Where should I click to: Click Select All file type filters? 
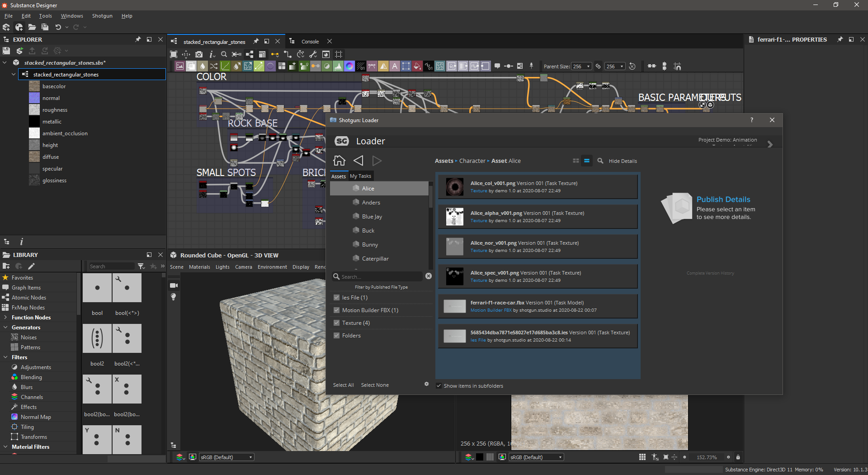pyautogui.click(x=343, y=385)
